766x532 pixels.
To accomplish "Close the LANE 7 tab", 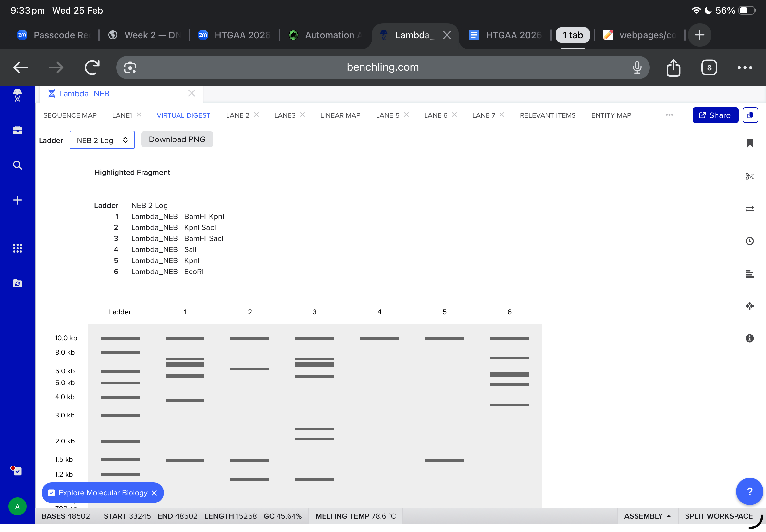I will tap(502, 115).
